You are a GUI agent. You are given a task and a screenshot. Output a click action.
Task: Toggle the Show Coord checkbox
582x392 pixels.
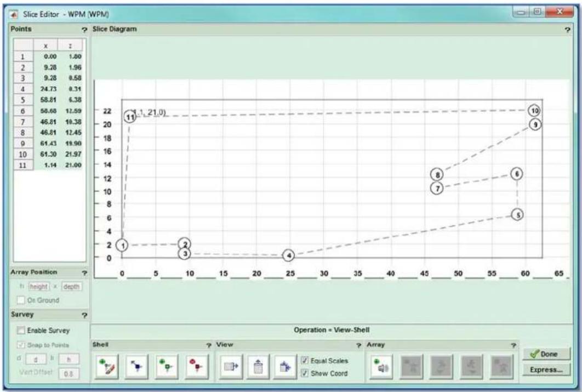(305, 373)
